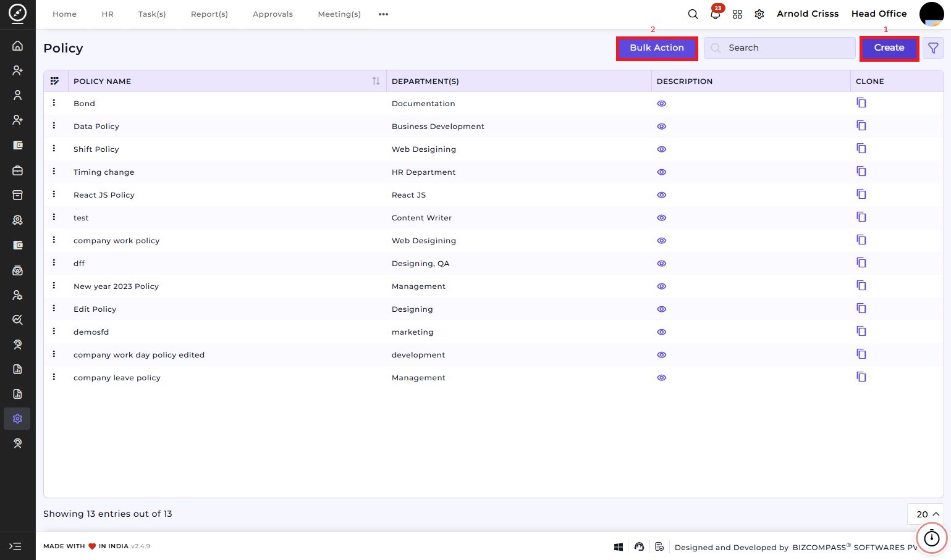This screenshot has height=560, width=951.
Task: Click the column chooser icon in table header
Action: [x=54, y=81]
